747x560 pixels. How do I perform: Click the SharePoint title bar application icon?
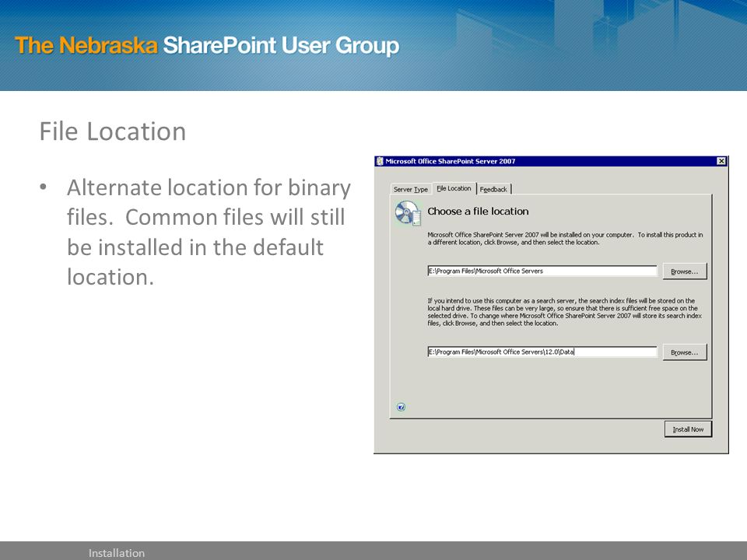pyautogui.click(x=380, y=161)
